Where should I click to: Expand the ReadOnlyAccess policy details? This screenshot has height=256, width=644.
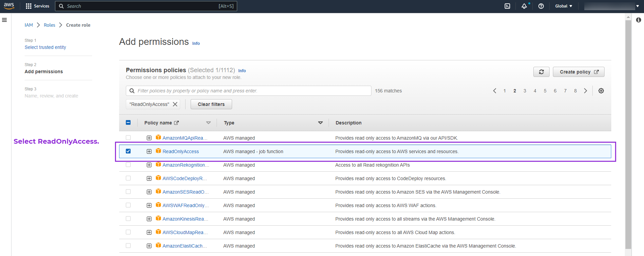click(149, 151)
